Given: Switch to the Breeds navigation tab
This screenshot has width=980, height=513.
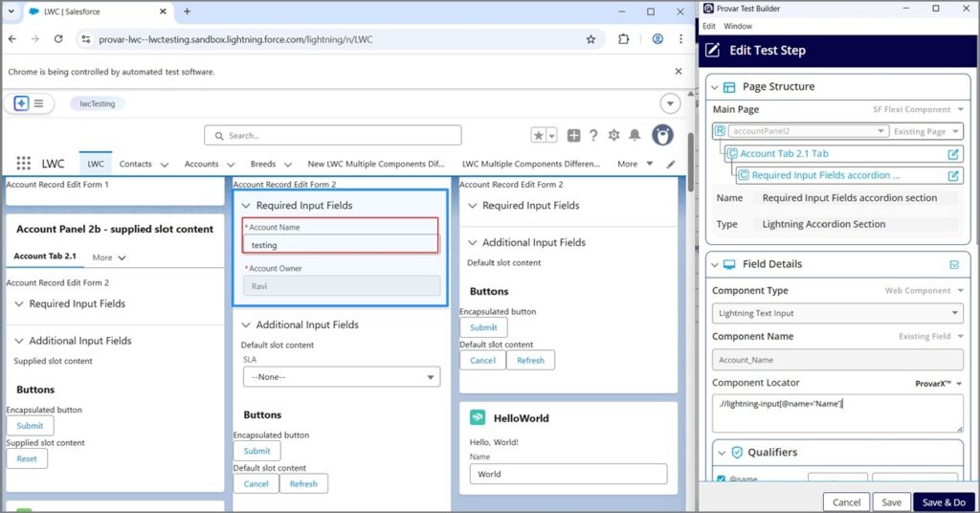Looking at the screenshot, I should [263, 164].
